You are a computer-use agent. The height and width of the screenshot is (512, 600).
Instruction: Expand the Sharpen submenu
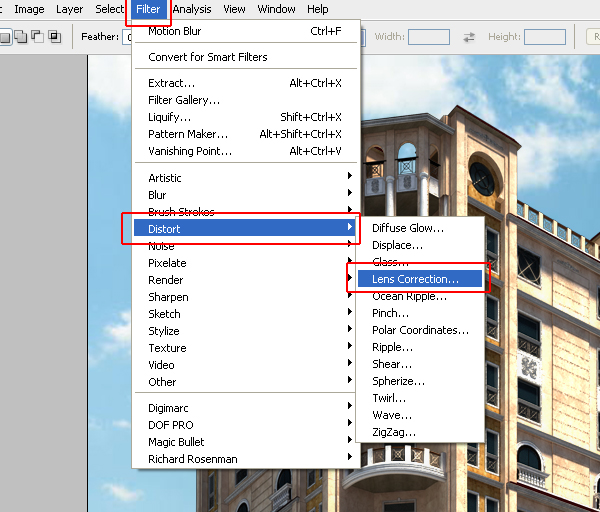(x=245, y=297)
